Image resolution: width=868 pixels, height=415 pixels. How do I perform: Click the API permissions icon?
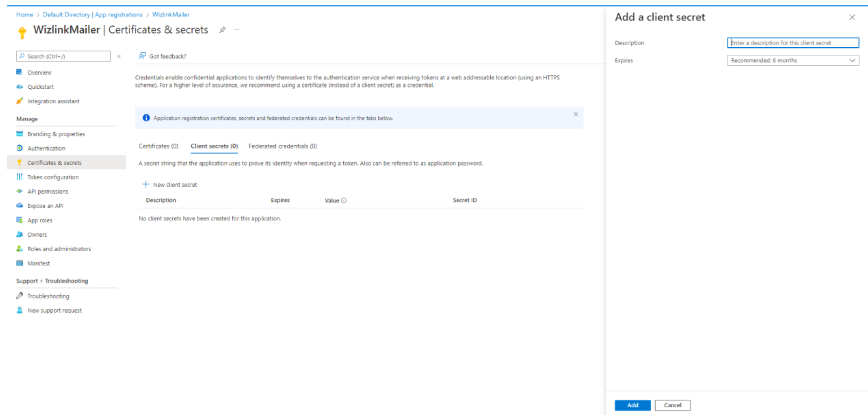[x=19, y=191]
